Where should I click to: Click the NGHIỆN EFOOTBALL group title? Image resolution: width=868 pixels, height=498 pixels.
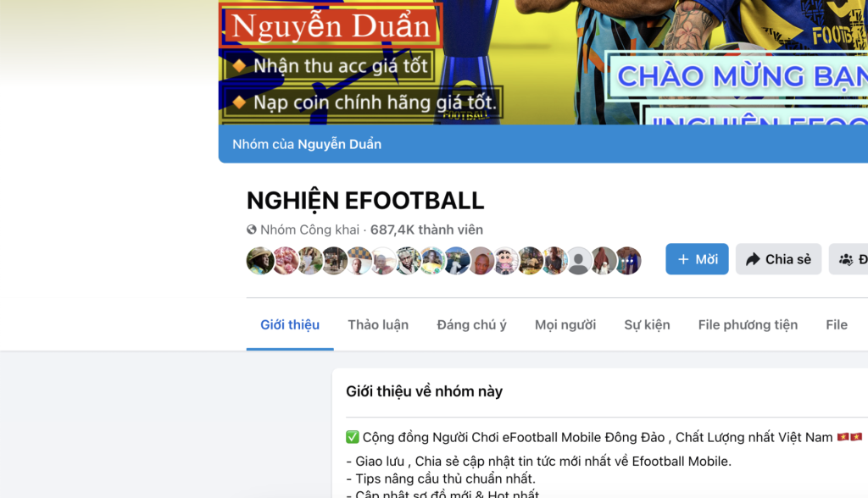coord(365,201)
